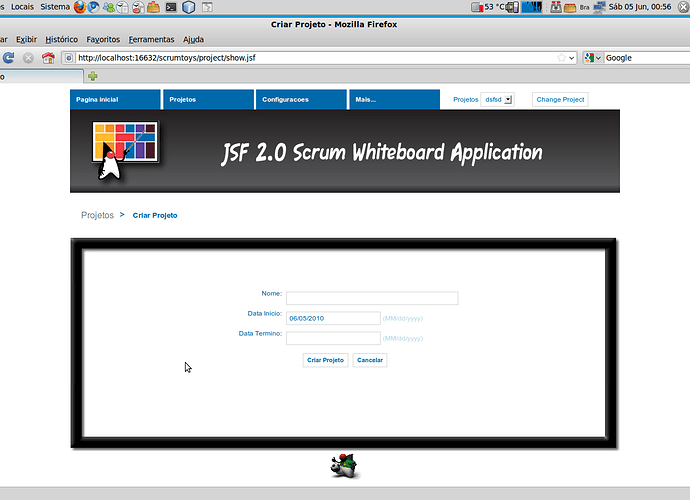Open the last launcher icon after VirtualBox

[x=207, y=7]
